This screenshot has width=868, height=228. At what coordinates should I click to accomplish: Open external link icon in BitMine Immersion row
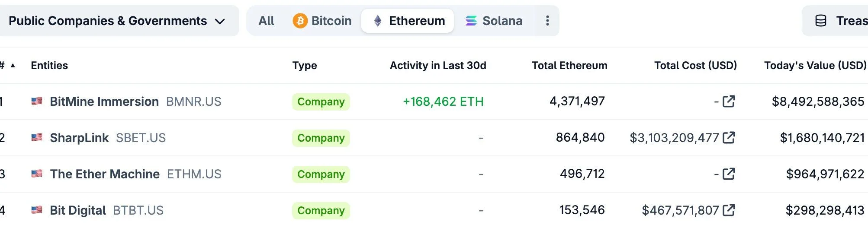pos(729,101)
